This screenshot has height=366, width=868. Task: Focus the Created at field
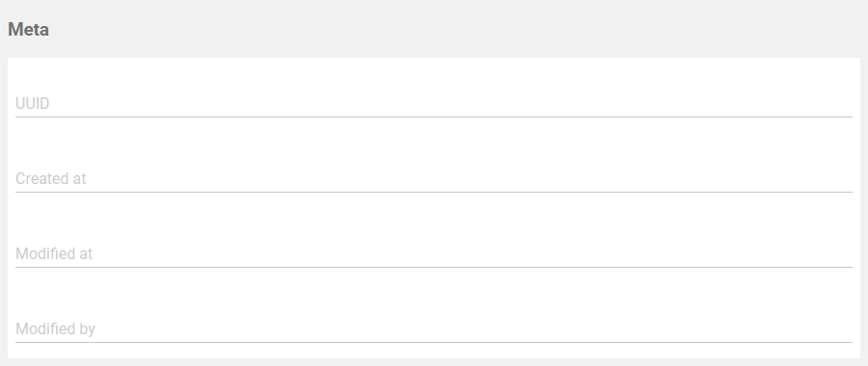433,178
